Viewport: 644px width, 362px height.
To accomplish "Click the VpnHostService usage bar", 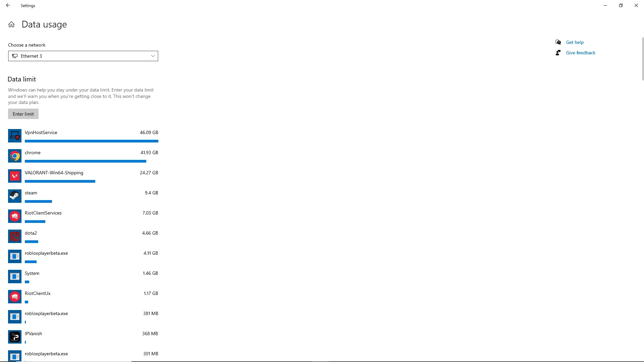I will (x=92, y=141).
